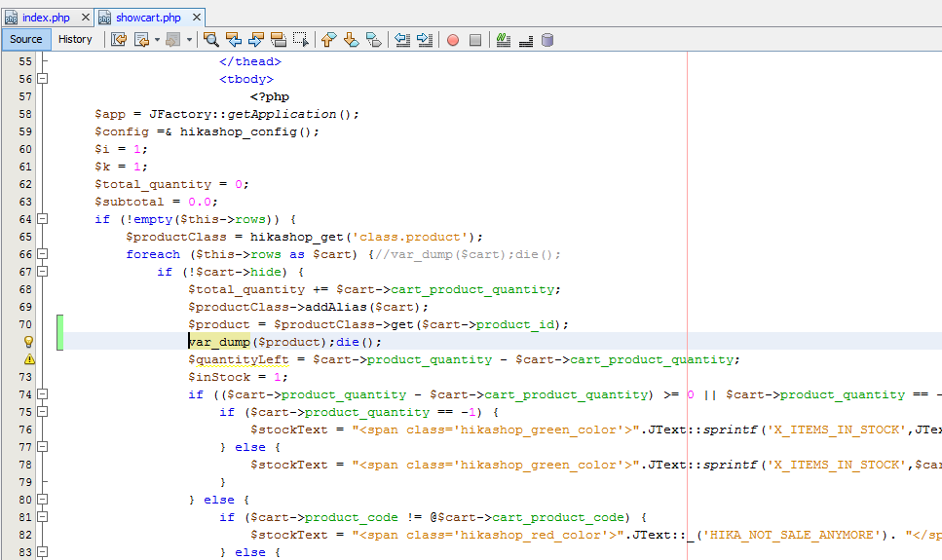Click line number 62 in gutter
942x560 pixels.
pyautogui.click(x=25, y=184)
